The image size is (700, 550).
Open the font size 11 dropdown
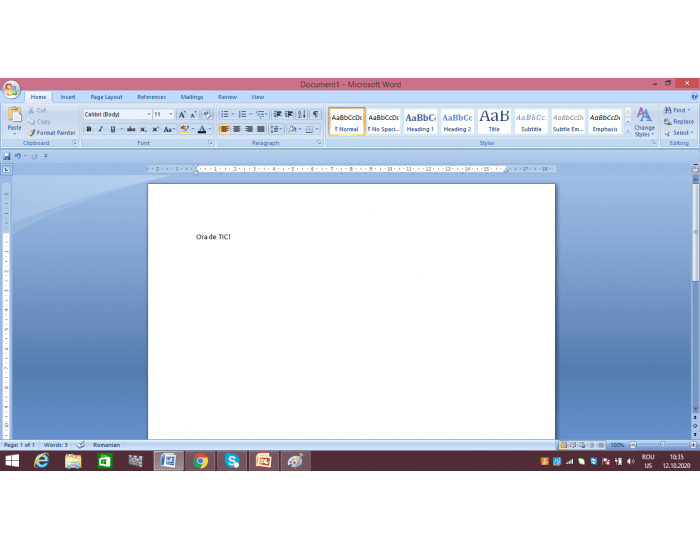click(171, 115)
